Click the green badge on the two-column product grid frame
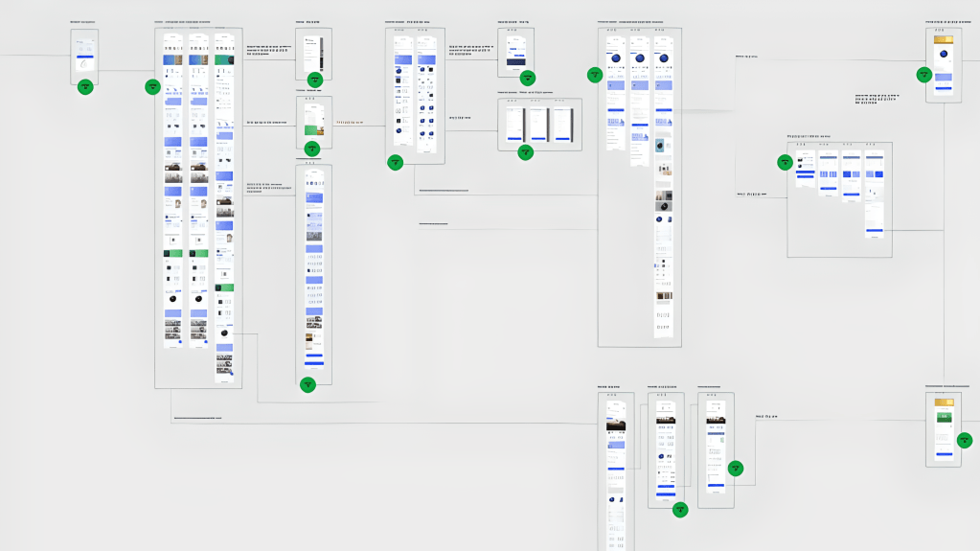 [x=395, y=163]
